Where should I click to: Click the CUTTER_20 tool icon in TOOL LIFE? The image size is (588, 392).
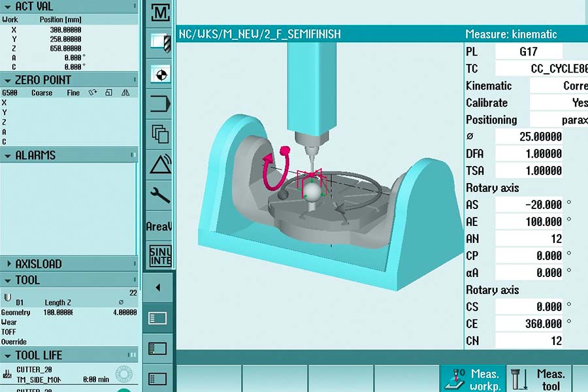point(7,374)
